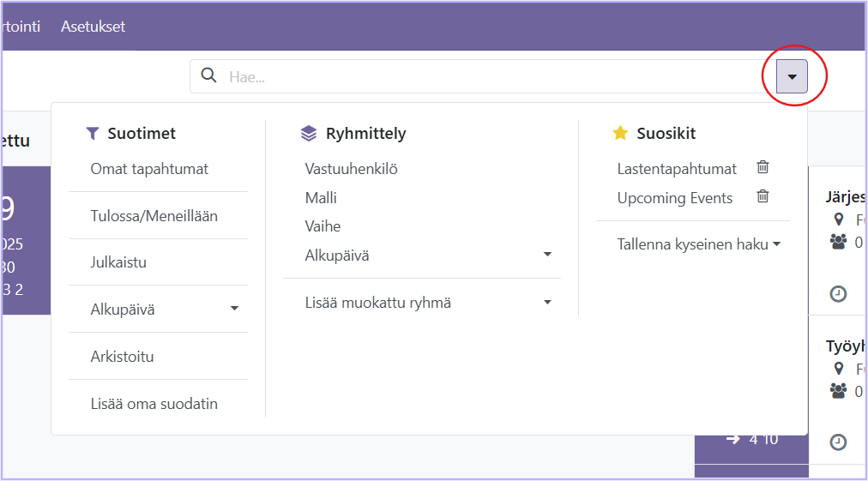The height and width of the screenshot is (481, 868).
Task: Click the Suosikit star icon
Action: click(620, 134)
